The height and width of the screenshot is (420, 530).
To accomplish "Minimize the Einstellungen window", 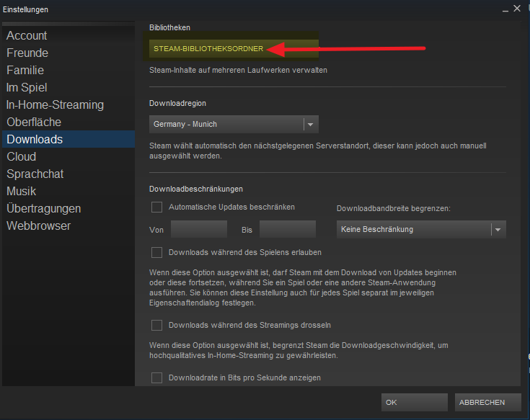I will click(505, 9).
